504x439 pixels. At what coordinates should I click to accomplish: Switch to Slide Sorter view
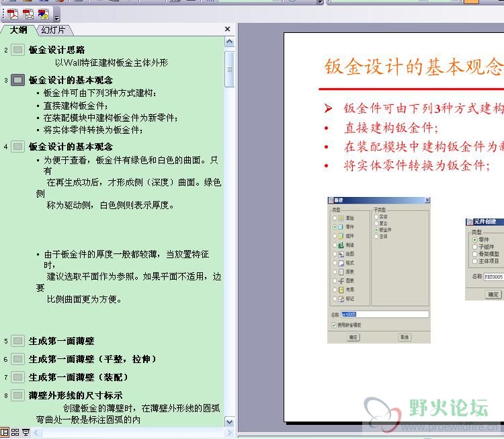point(15,432)
